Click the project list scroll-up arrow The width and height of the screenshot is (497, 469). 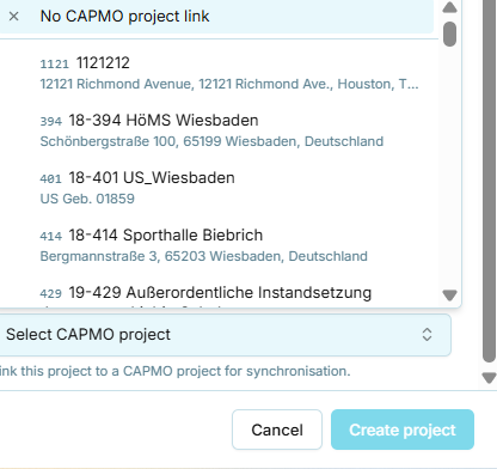[x=450, y=7]
